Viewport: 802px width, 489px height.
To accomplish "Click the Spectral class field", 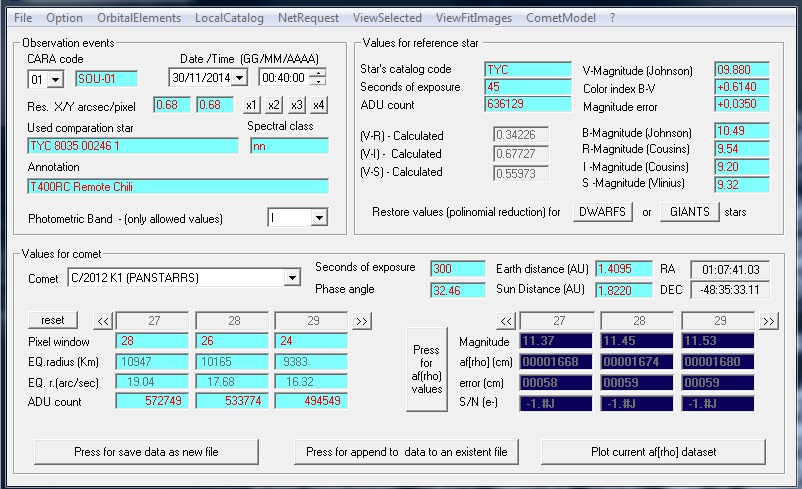I will point(289,146).
